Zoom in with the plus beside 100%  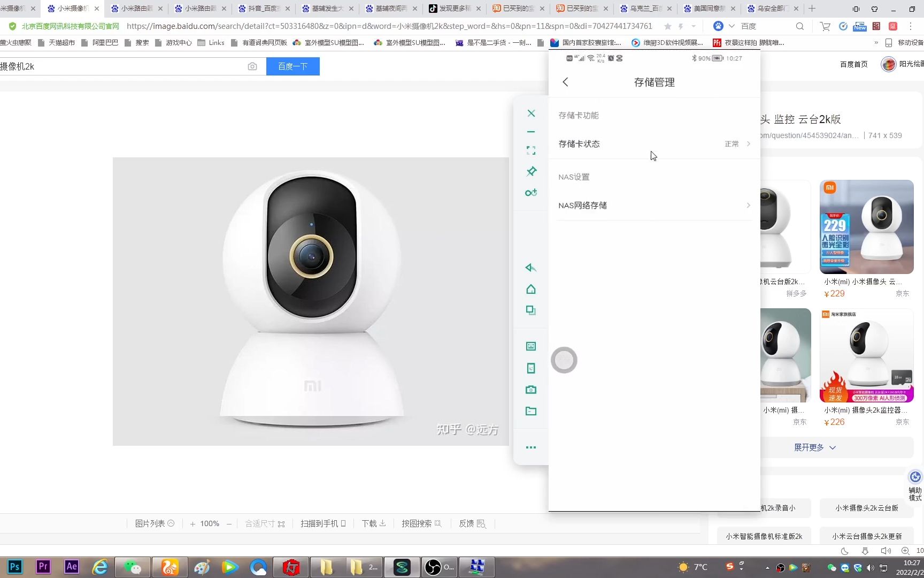[x=192, y=524]
